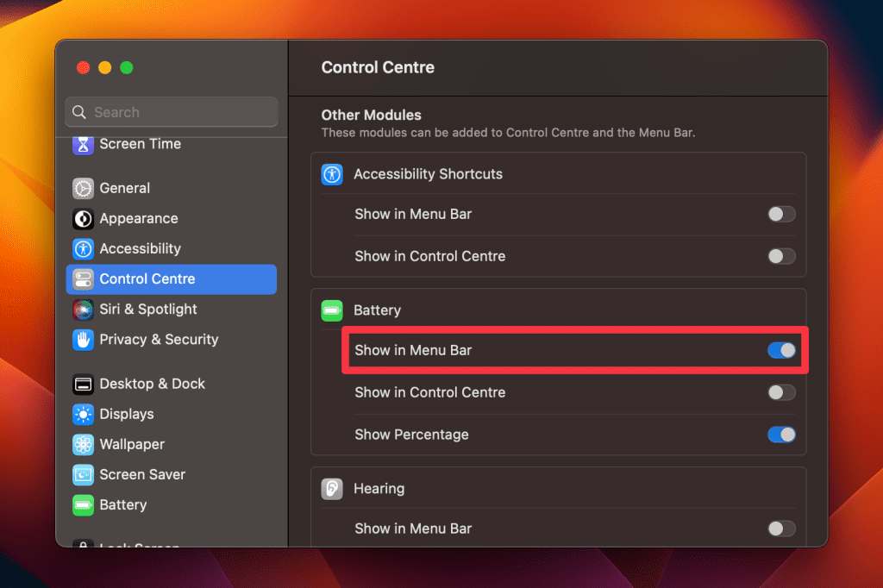The image size is (883, 588).
Task: Choose Wallpaper label in sidebar
Action: (x=132, y=445)
